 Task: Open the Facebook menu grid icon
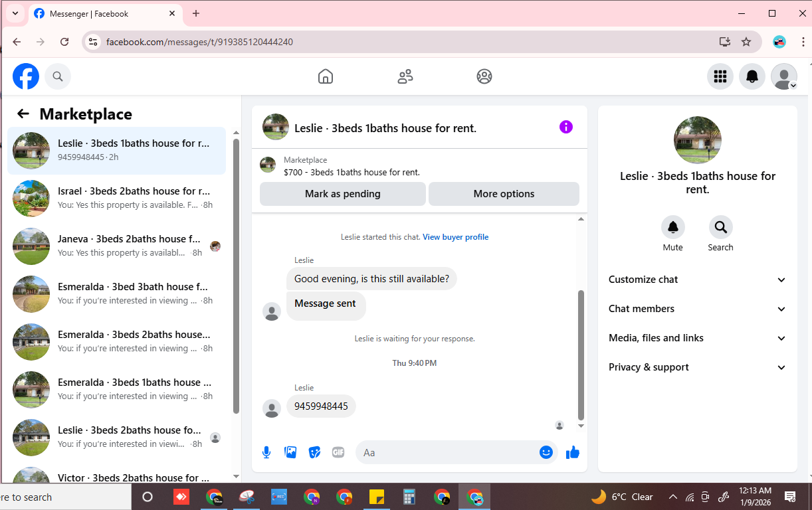(720, 76)
